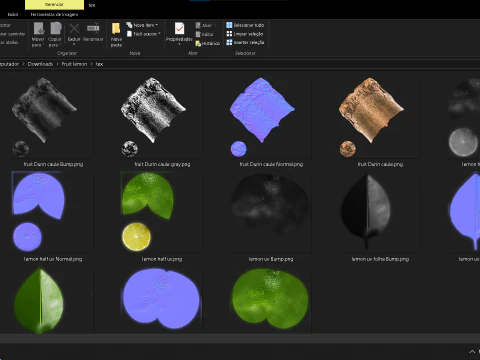Select the purple fruit Durin caule Normal.png thumbnail

(262, 117)
